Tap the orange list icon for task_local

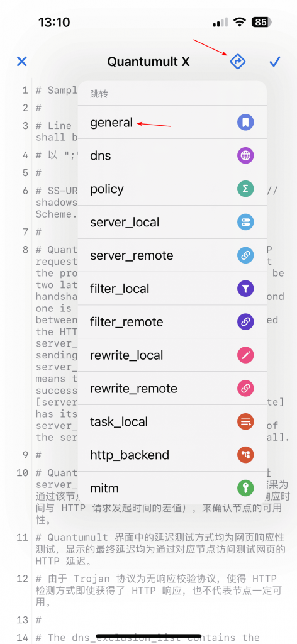click(x=245, y=422)
